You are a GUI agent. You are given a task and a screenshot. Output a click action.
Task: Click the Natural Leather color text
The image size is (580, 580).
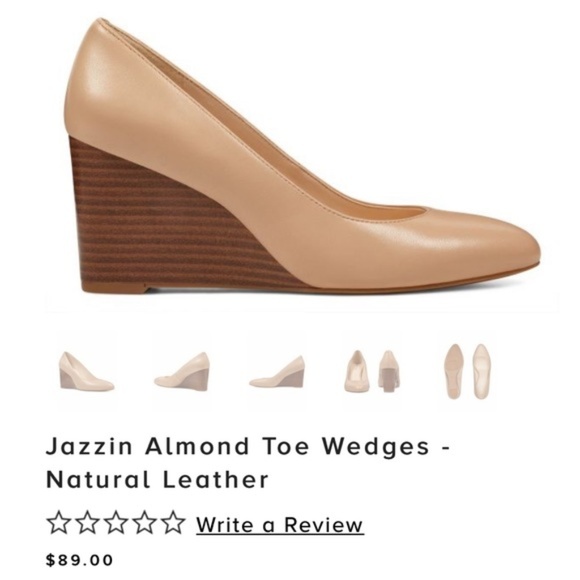[x=157, y=479]
